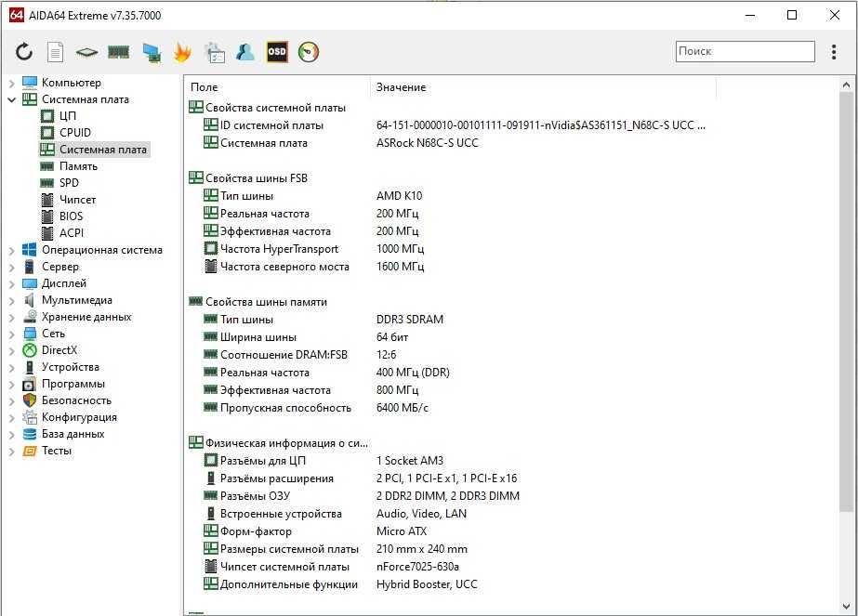This screenshot has height=616, width=858.
Task: Select the Тип шины AMD K10 row
Action: pyautogui.click(x=312, y=196)
